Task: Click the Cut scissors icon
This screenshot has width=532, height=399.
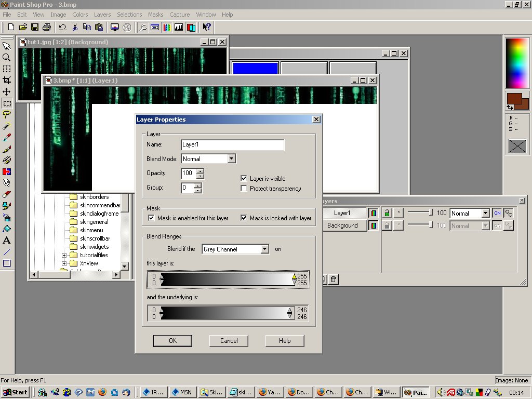Action: pos(75,27)
